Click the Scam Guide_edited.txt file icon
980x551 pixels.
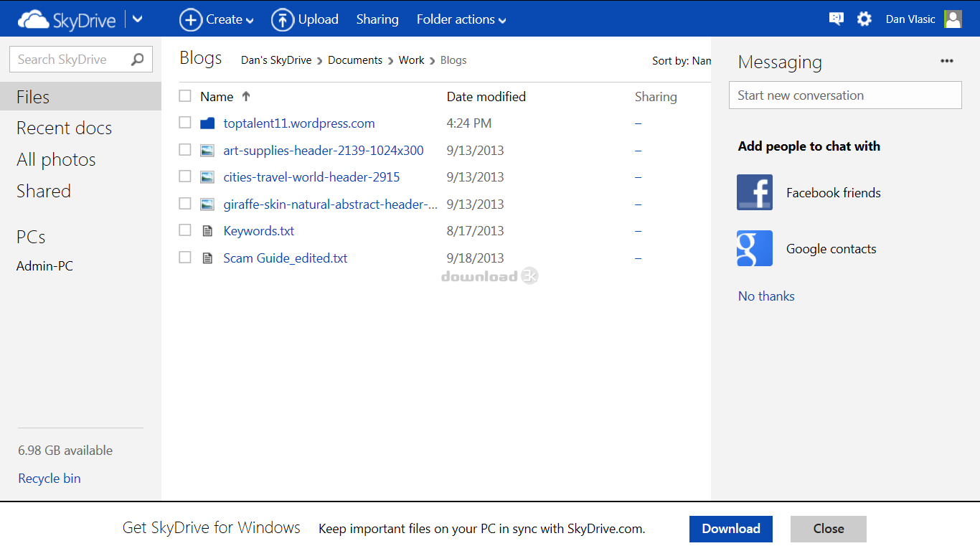coord(207,258)
